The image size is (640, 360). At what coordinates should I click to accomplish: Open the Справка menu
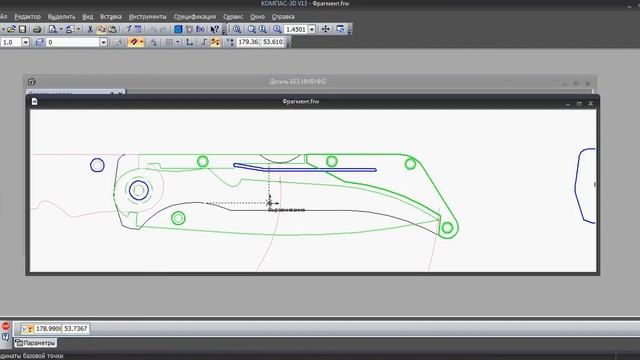pos(283,17)
